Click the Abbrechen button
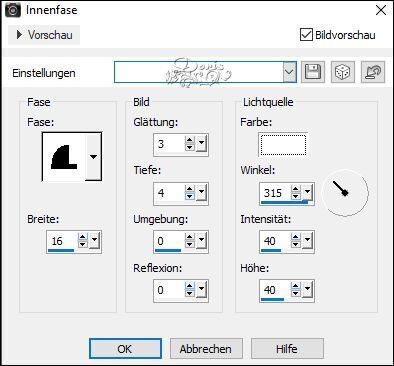Viewport: 394px width, 366px height. 206,349
